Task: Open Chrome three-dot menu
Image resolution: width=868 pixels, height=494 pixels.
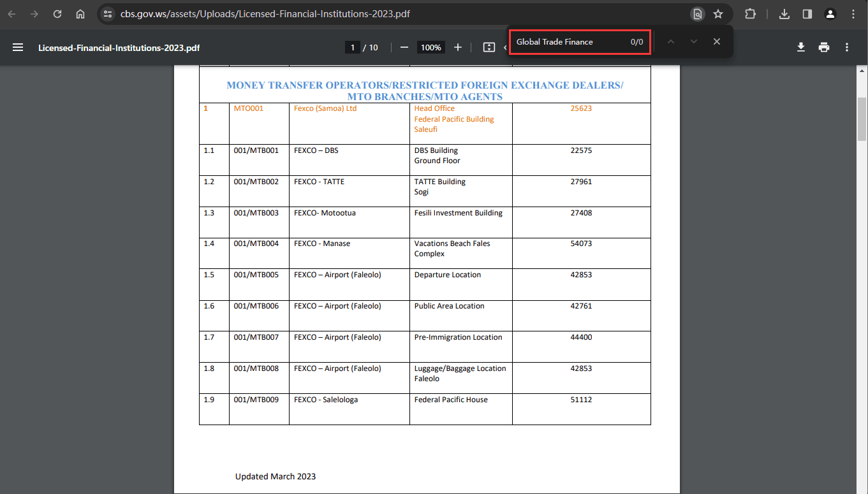Action: pyautogui.click(x=853, y=14)
